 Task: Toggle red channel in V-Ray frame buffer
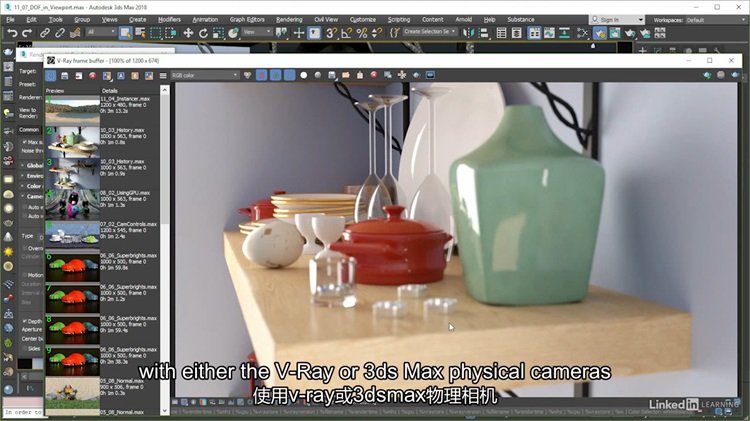tap(262, 75)
